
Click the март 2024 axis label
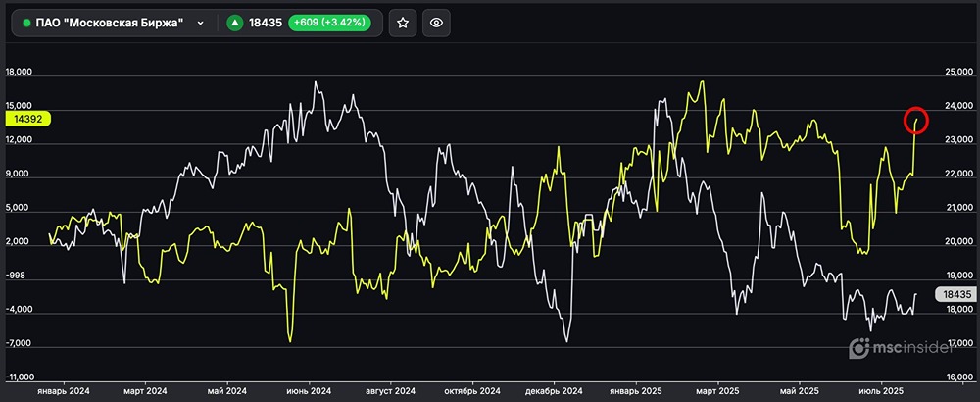(144, 391)
